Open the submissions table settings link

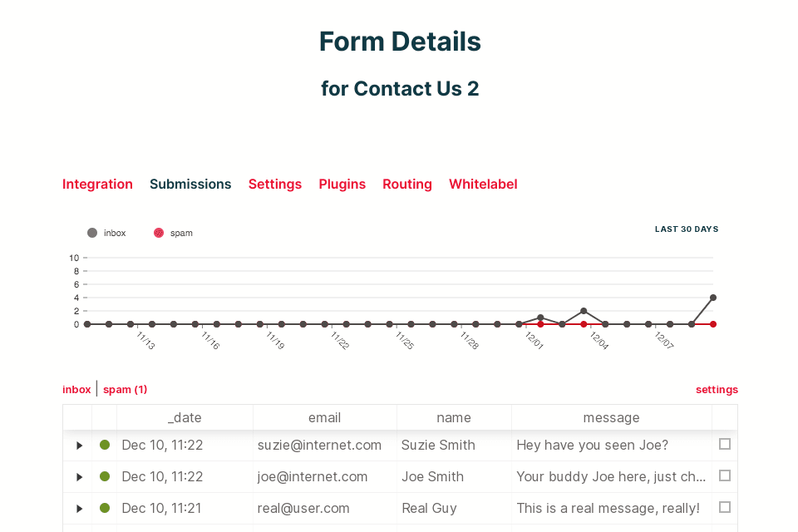[717, 390]
